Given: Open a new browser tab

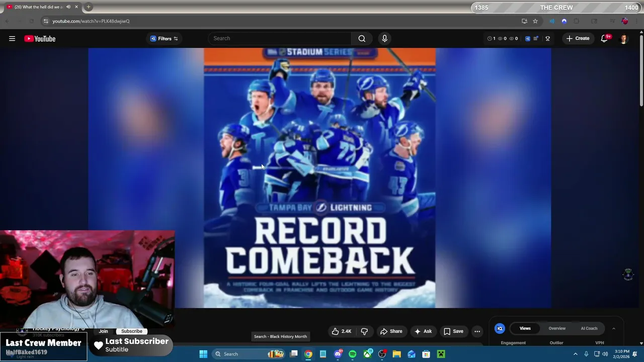Looking at the screenshot, I should [88, 7].
